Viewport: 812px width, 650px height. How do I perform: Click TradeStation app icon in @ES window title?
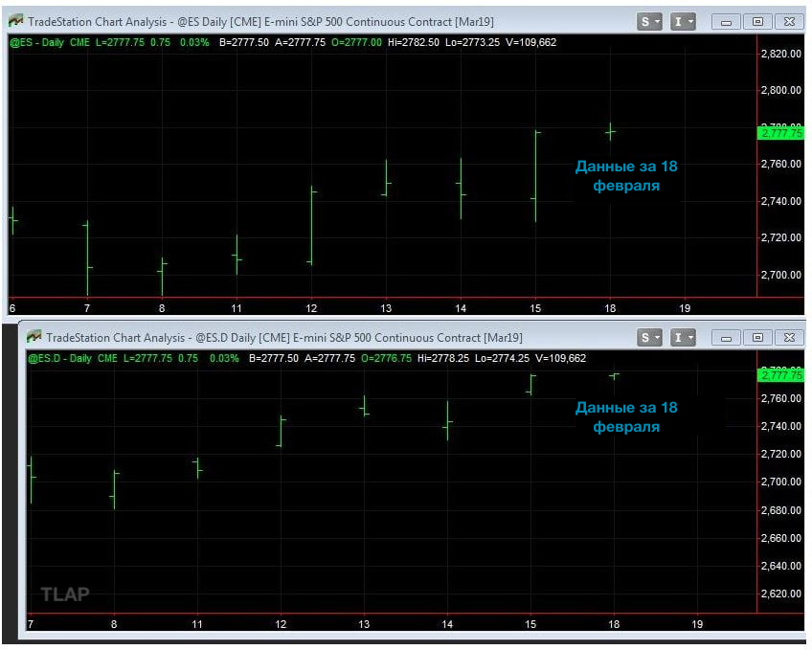15,21
